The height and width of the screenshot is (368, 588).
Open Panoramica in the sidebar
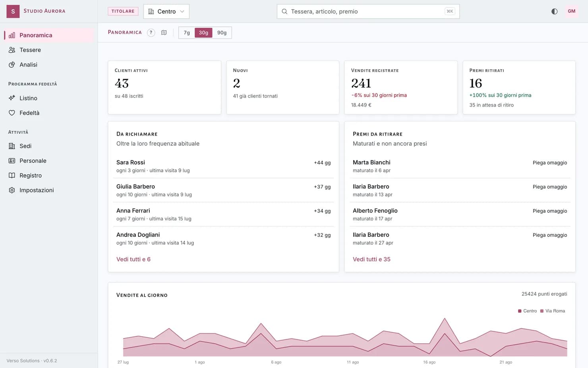49,35
